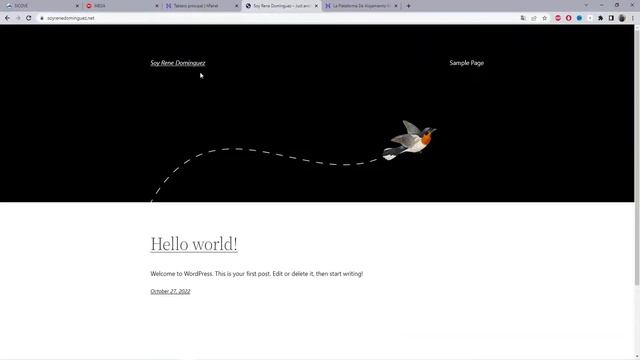Close the first SIODE tab
The height and width of the screenshot is (360, 640).
pyautogui.click(x=77, y=6)
